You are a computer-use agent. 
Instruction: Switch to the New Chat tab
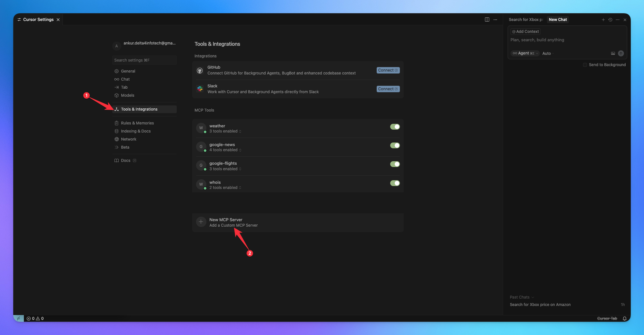558,19
